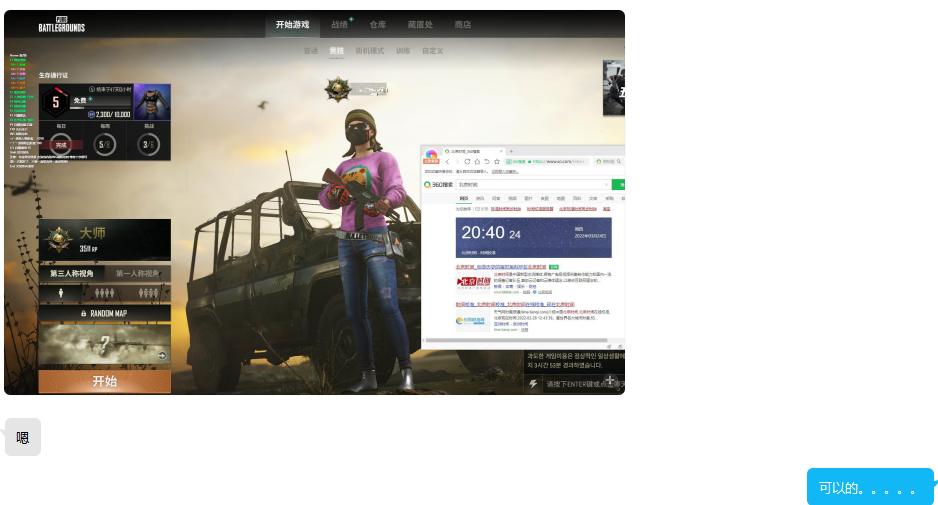Select the 自定义 sub-tab
This screenshot has width=938, height=505.
tap(433, 51)
